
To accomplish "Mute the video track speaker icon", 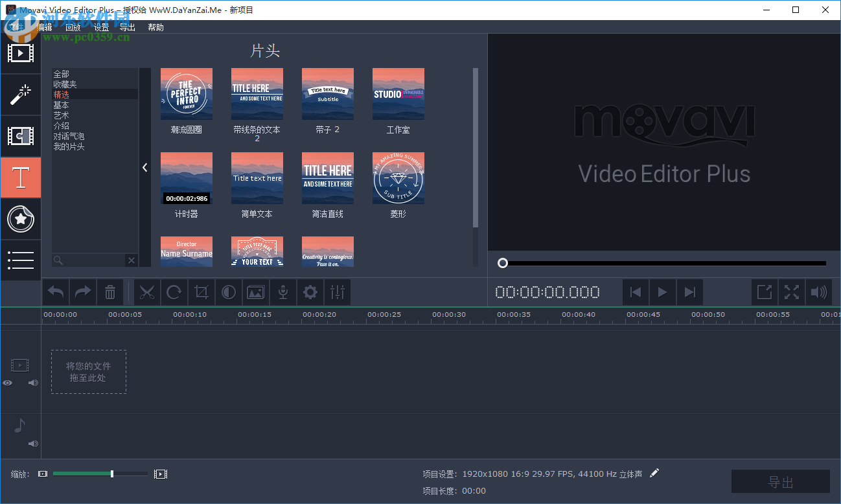I will click(x=32, y=383).
